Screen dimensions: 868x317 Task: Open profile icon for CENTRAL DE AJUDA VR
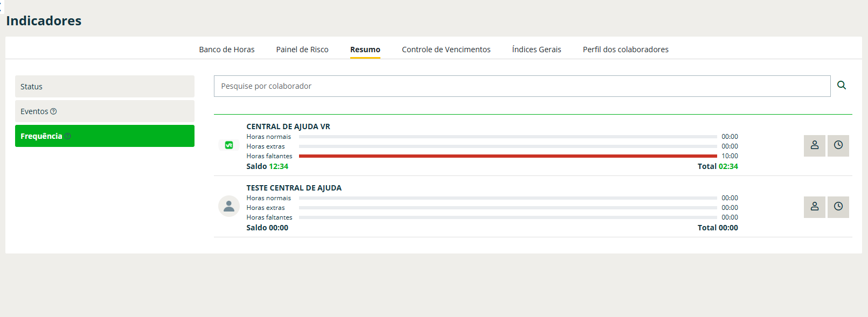814,145
